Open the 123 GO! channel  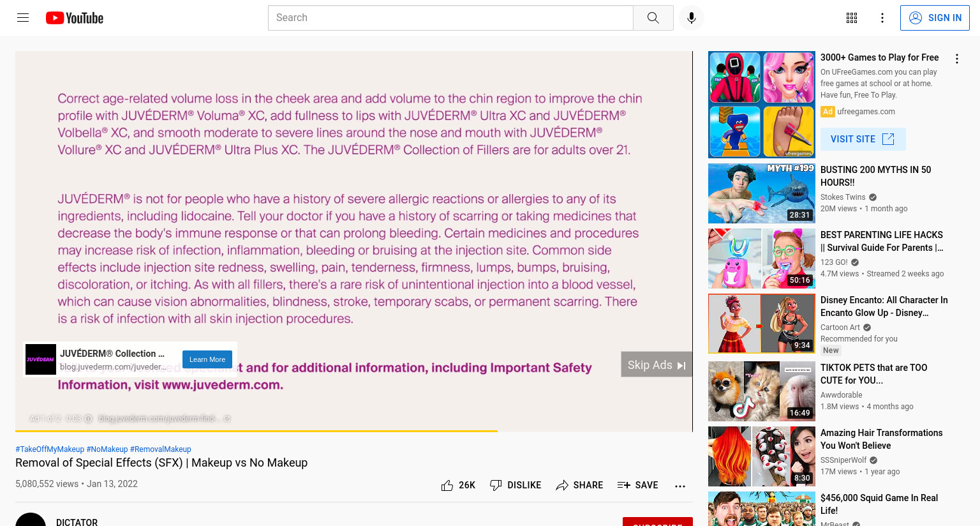834,262
